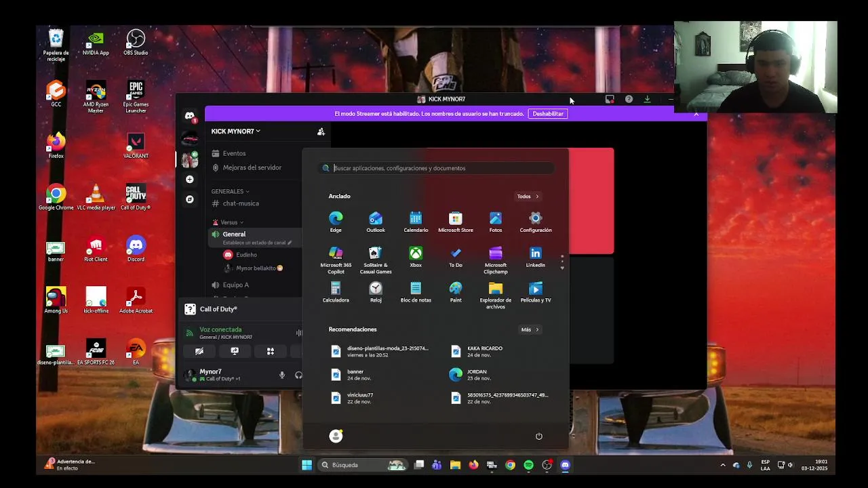
Task: Collapse the GENERALES channel category
Action: tap(231, 191)
